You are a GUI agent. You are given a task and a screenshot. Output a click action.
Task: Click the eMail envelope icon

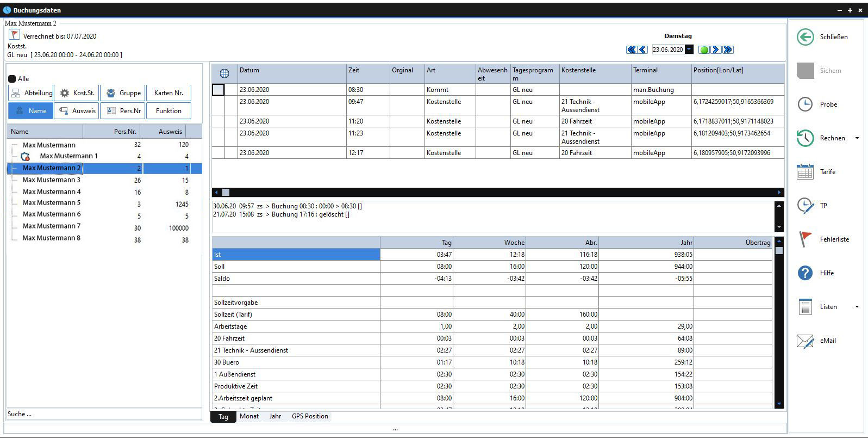(x=805, y=341)
